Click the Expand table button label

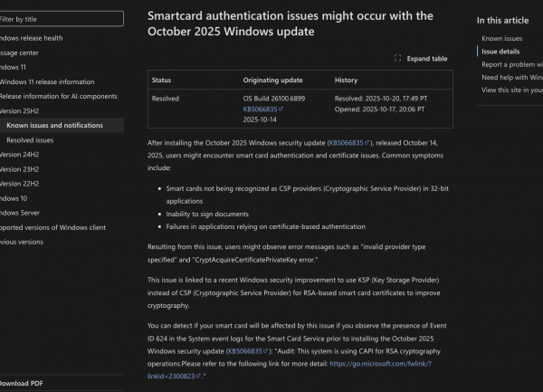[426, 59]
